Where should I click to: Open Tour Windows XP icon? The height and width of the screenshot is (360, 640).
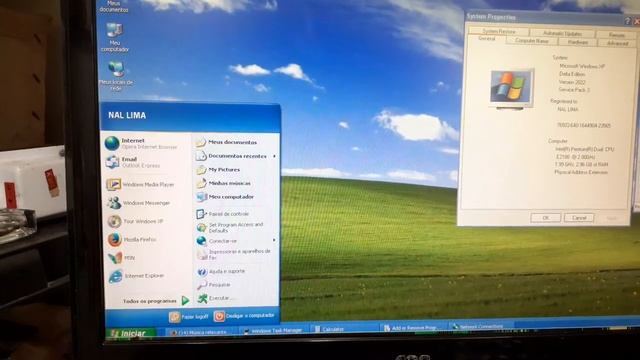click(114, 221)
